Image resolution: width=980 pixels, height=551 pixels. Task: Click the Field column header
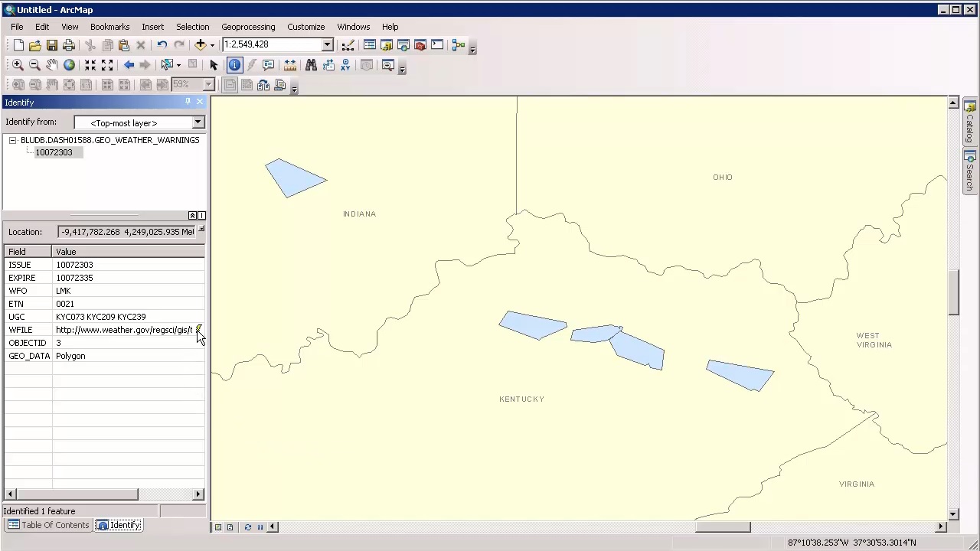(28, 252)
